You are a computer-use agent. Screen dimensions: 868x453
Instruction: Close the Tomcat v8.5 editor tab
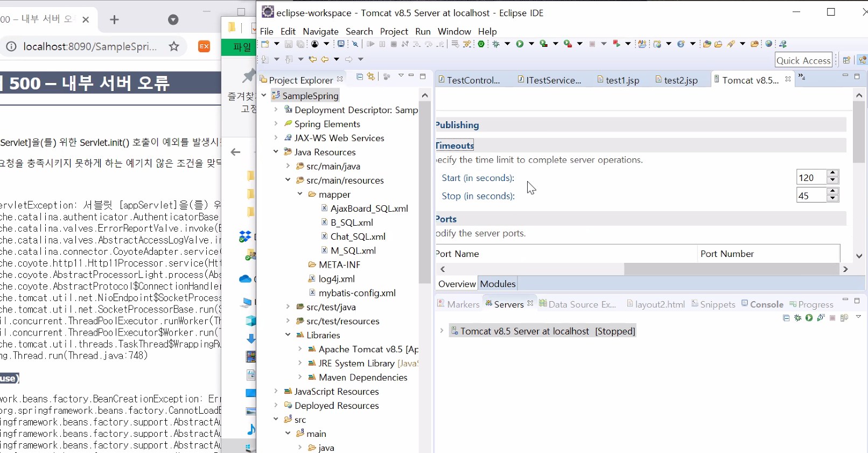click(x=788, y=79)
